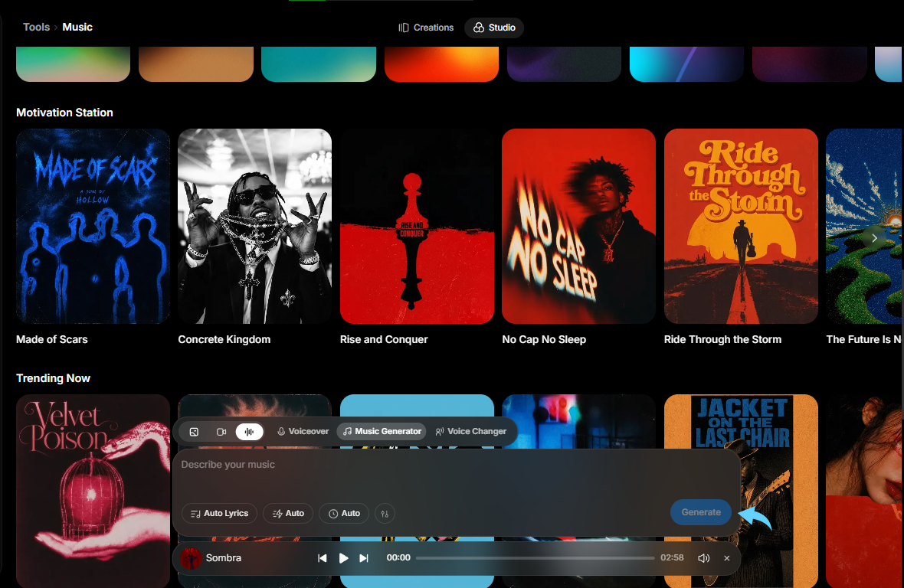
Task: Click the Trending Now heading
Action: (x=53, y=378)
